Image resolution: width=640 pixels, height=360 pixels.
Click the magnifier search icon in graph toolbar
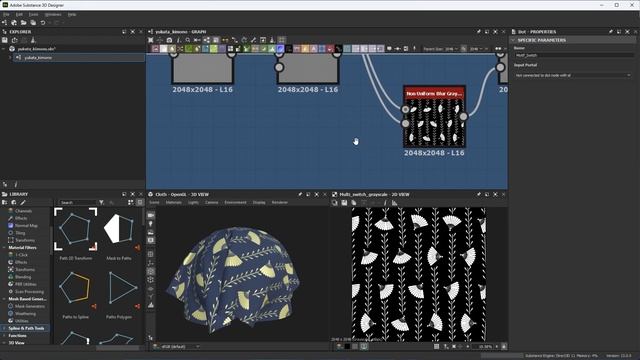pos(188,40)
